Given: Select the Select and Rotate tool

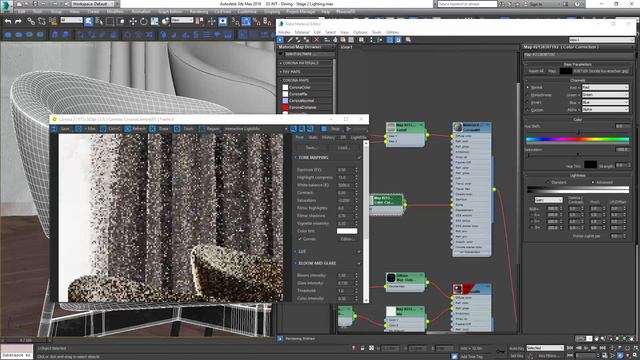Looking at the screenshot, I should click(144, 21).
